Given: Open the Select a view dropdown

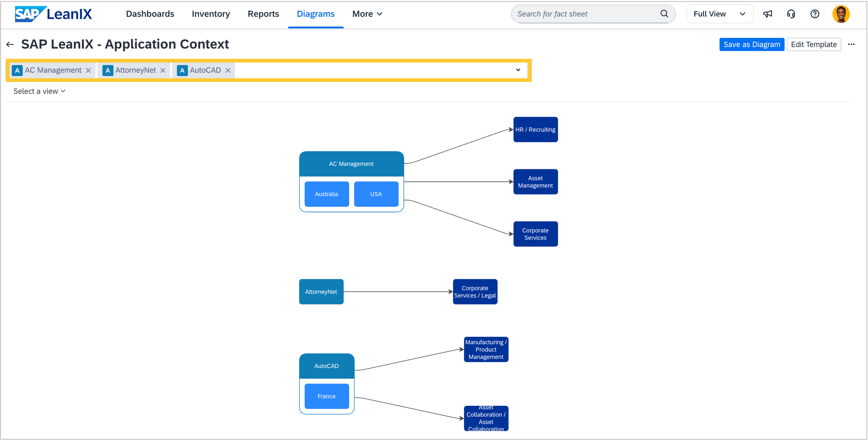Looking at the screenshot, I should point(39,91).
